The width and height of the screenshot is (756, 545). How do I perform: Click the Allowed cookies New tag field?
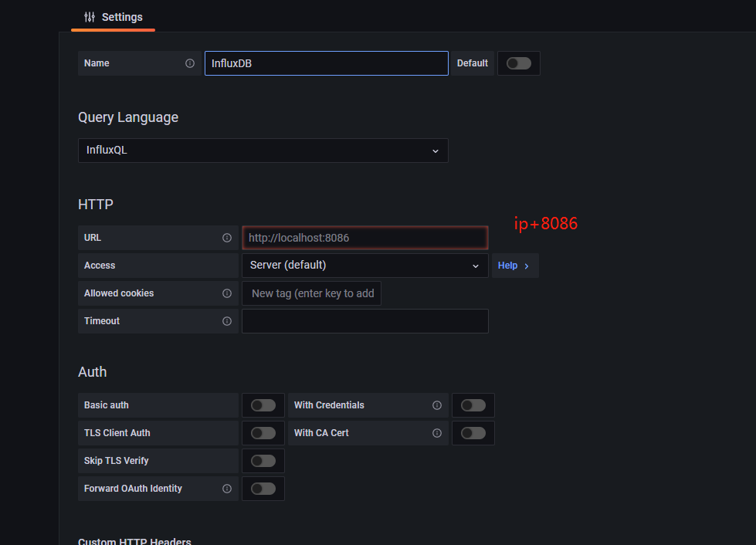(x=311, y=293)
